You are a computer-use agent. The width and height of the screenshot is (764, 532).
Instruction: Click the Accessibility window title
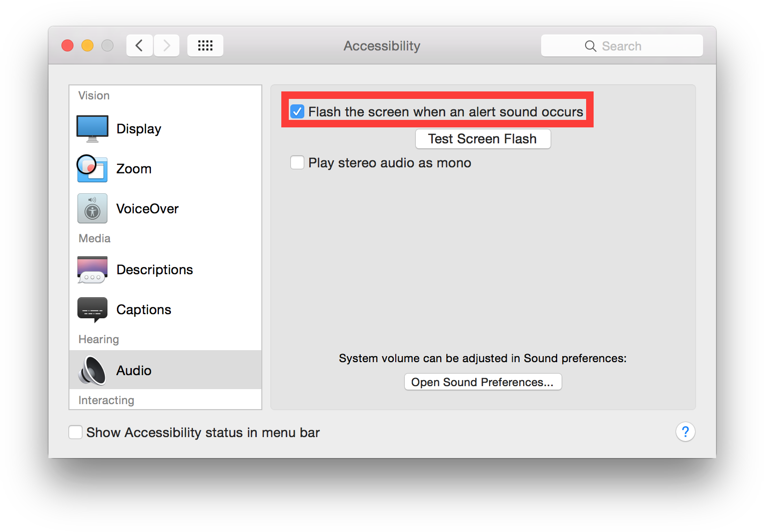tap(381, 45)
